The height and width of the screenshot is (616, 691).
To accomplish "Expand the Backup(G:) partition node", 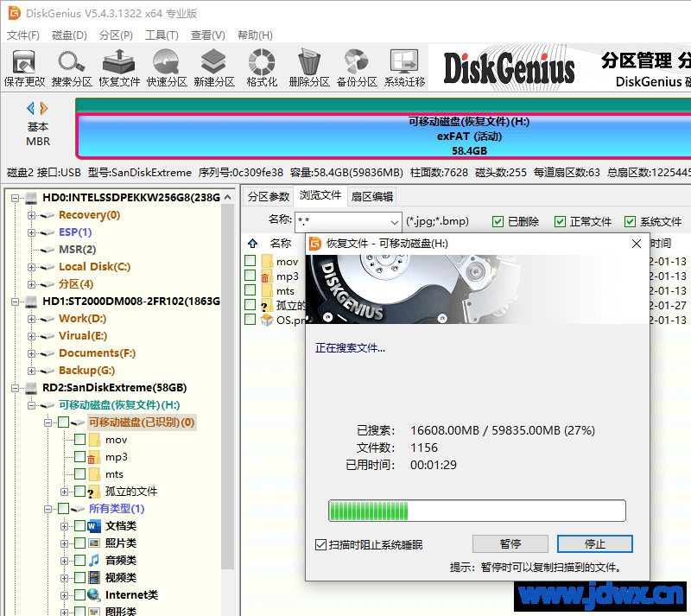I will pyautogui.click(x=31, y=371).
